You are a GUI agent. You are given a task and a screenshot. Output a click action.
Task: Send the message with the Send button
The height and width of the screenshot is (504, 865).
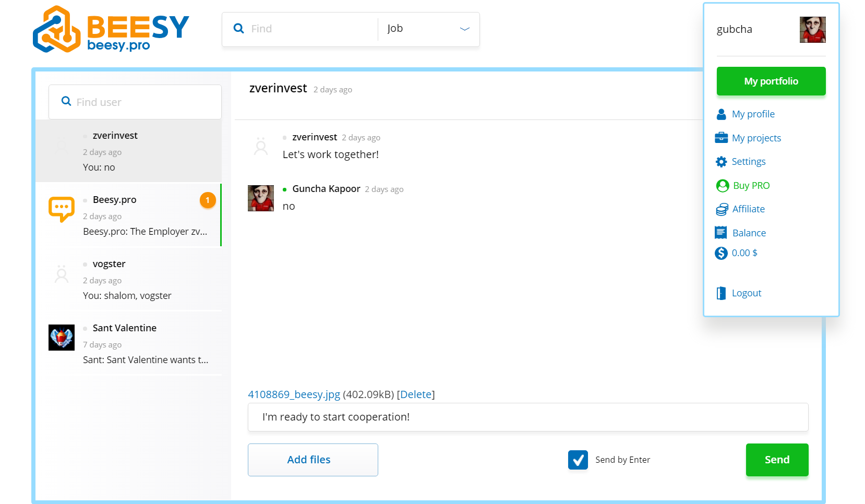coord(777,460)
